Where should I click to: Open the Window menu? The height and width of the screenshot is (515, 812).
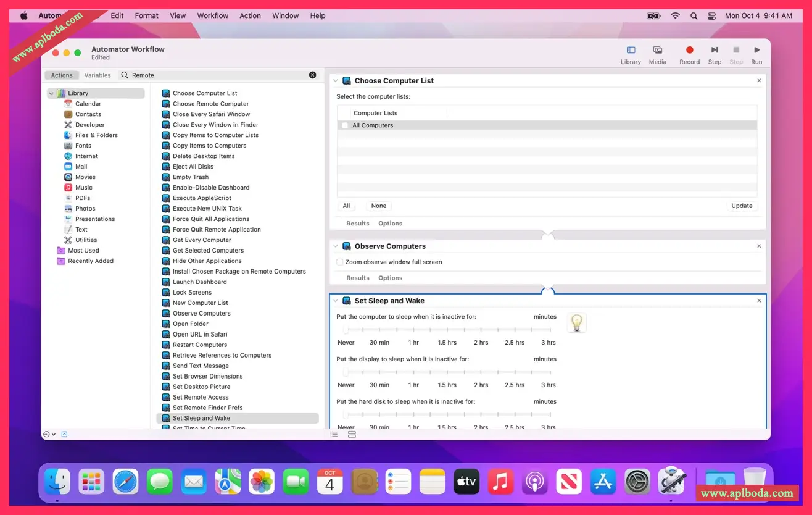click(x=286, y=15)
